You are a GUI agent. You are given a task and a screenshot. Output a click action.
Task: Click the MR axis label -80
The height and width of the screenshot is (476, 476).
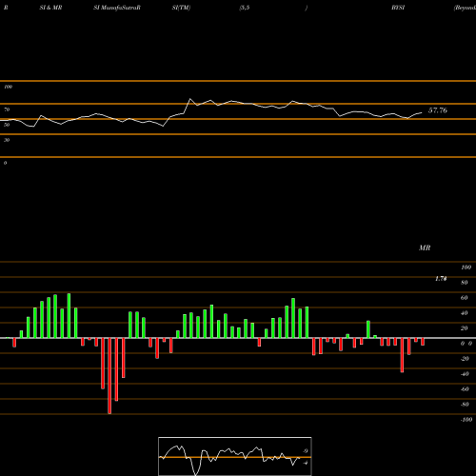coord(465,405)
